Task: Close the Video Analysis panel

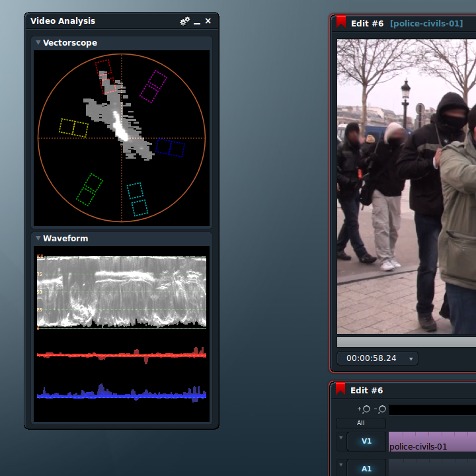Action: (208, 21)
